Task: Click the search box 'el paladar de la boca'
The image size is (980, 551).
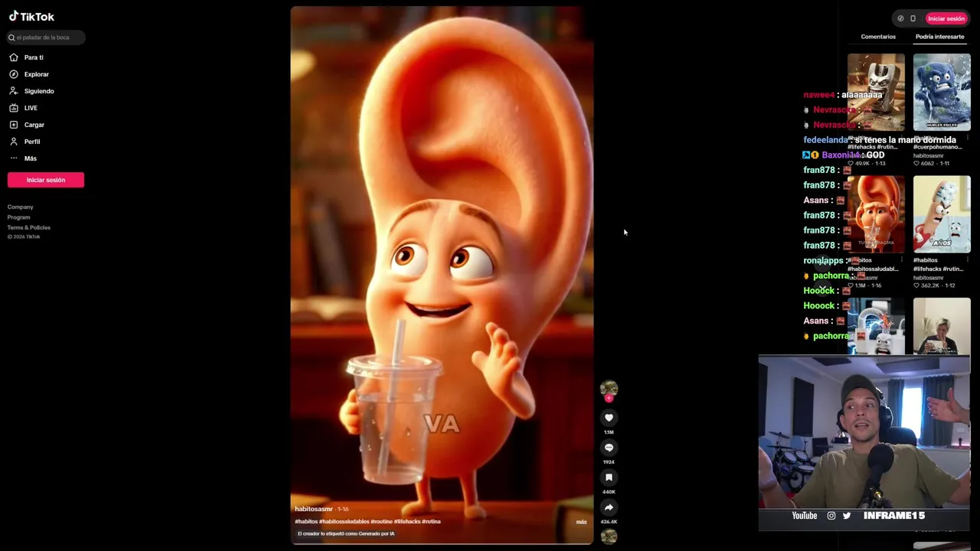Action: click(x=46, y=37)
